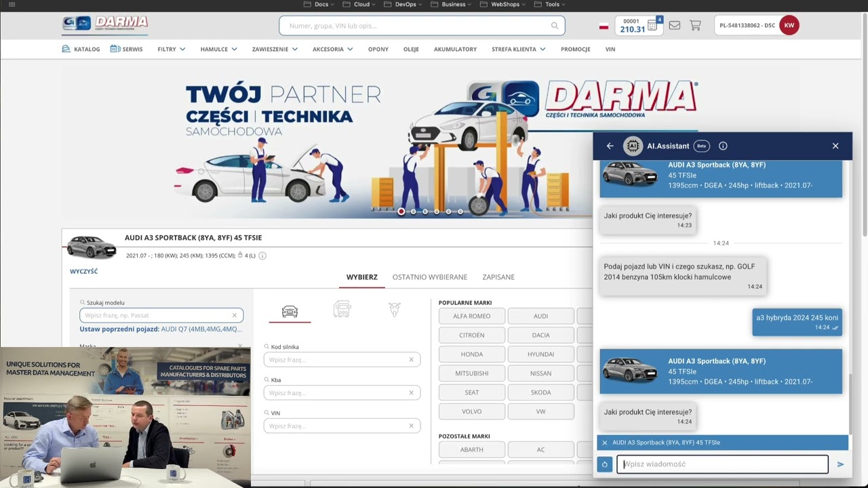The width and height of the screenshot is (868, 488).
Task: Open the Opony menu item
Action: [x=378, y=49]
